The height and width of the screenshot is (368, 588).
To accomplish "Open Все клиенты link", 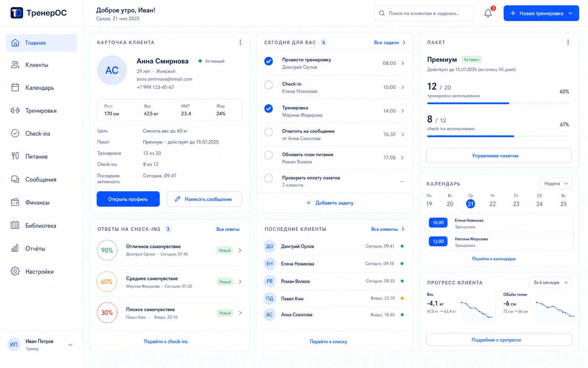I will pos(388,229).
